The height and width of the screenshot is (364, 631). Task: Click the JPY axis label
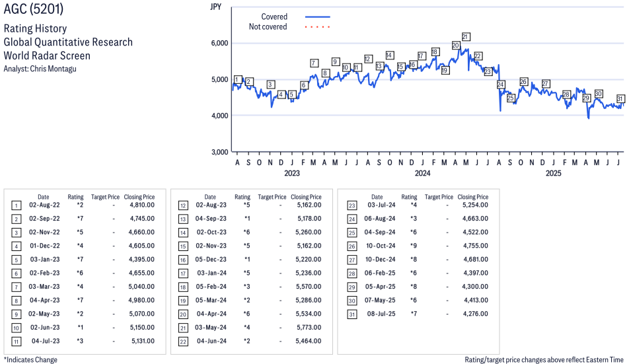(215, 7)
